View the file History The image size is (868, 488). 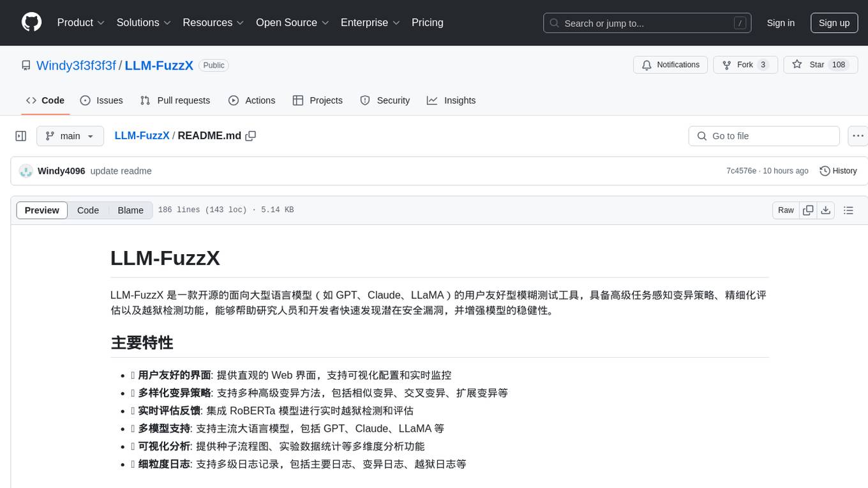tap(838, 171)
